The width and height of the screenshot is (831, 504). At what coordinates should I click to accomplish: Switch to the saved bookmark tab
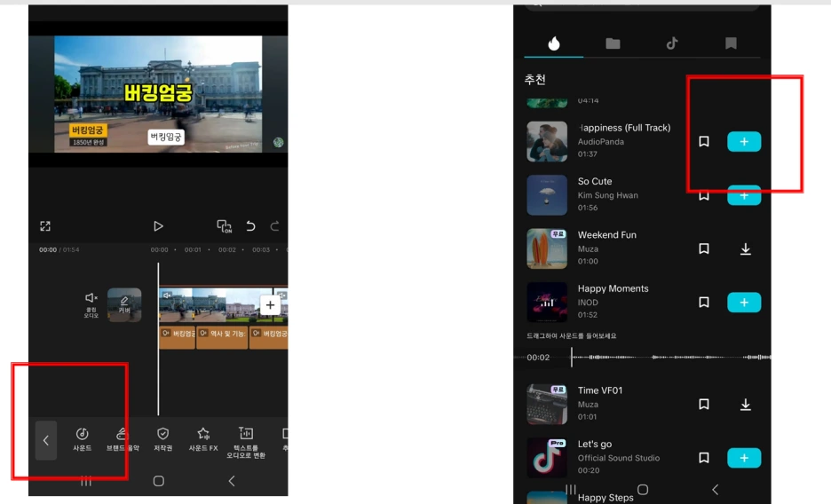[x=731, y=43]
